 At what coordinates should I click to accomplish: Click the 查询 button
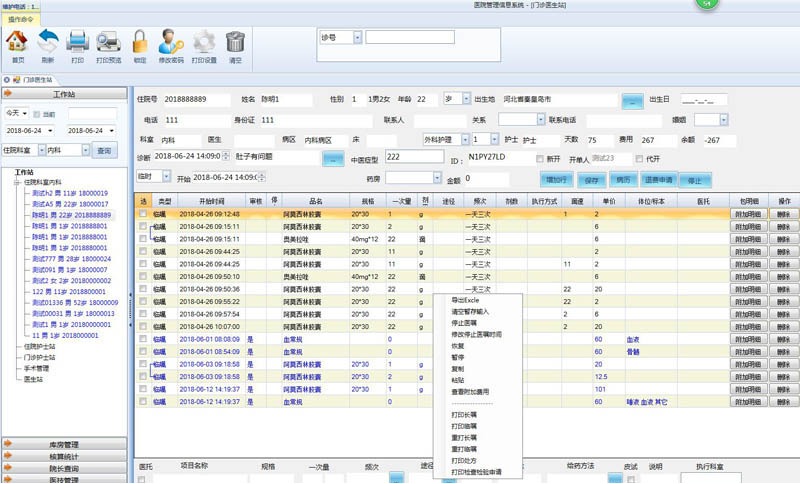(104, 150)
